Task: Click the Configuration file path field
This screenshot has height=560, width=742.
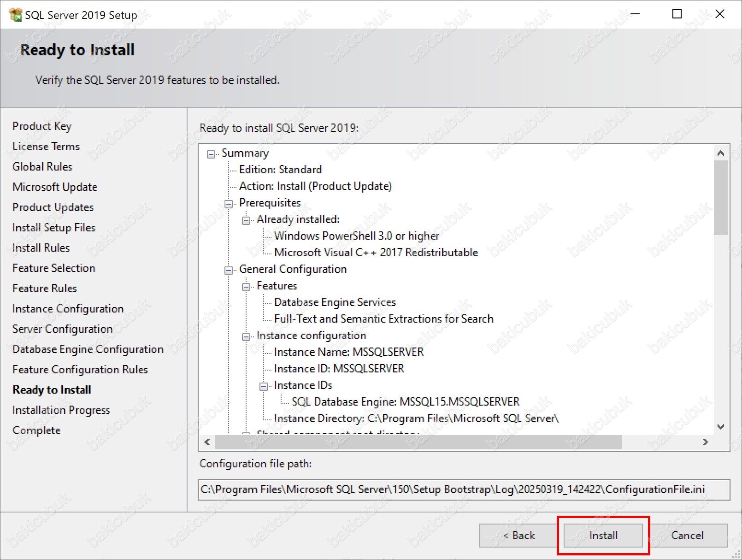Action: [x=464, y=489]
